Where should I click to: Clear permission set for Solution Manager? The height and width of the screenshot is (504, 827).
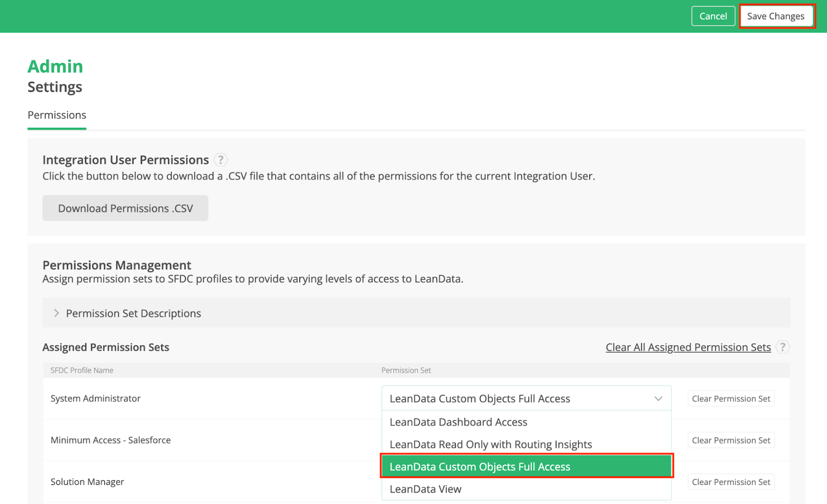point(731,482)
